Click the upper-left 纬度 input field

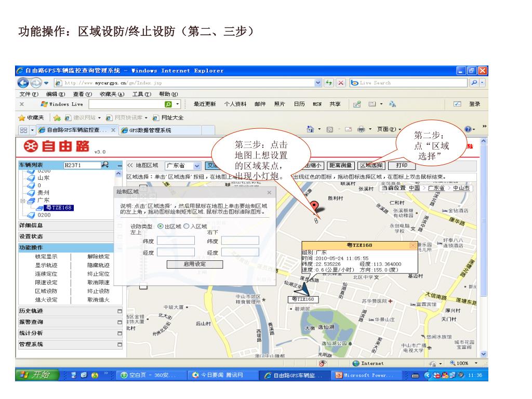pyautogui.click(x=176, y=241)
